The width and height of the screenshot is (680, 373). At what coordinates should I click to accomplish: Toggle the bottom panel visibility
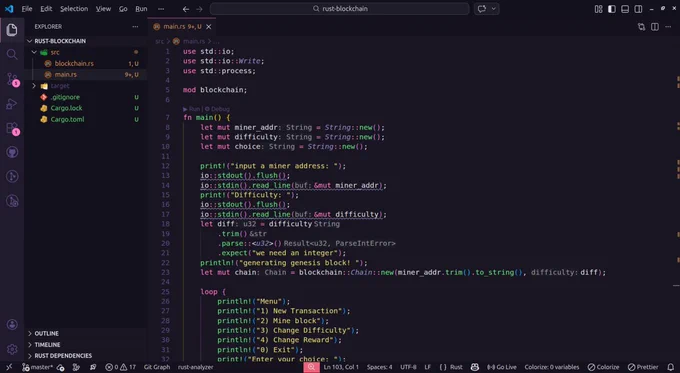(x=625, y=9)
